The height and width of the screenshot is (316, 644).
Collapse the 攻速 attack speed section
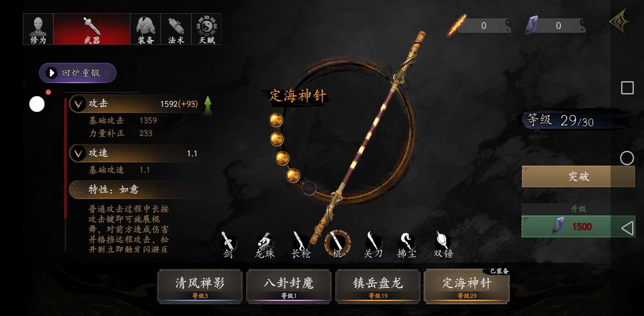coord(79,154)
